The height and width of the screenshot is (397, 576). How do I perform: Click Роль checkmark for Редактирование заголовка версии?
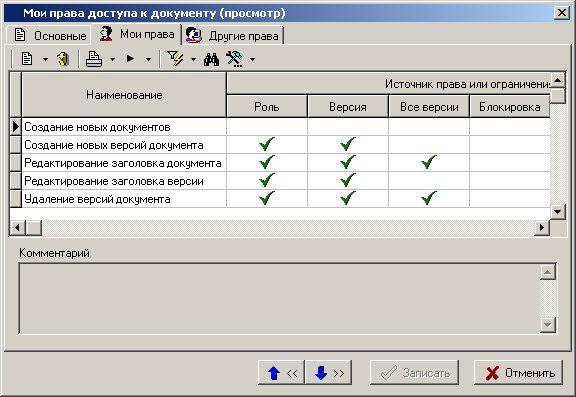coord(267,180)
